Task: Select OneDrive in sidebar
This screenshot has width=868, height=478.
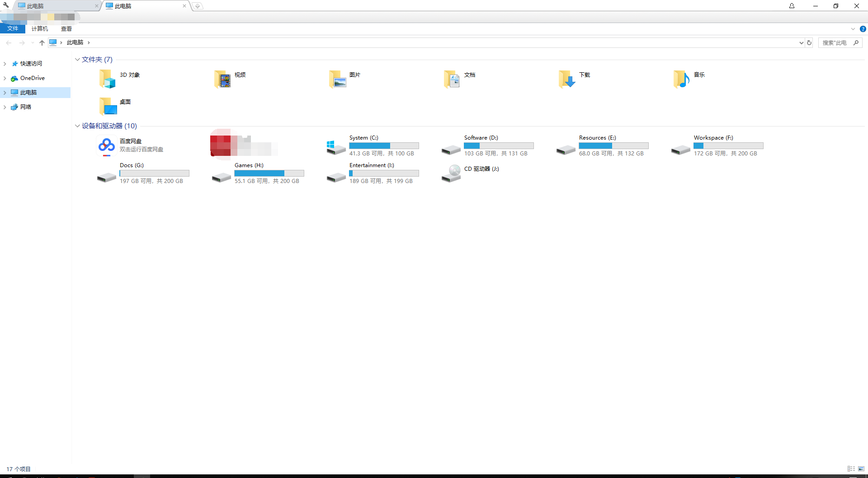Action: coord(32,78)
